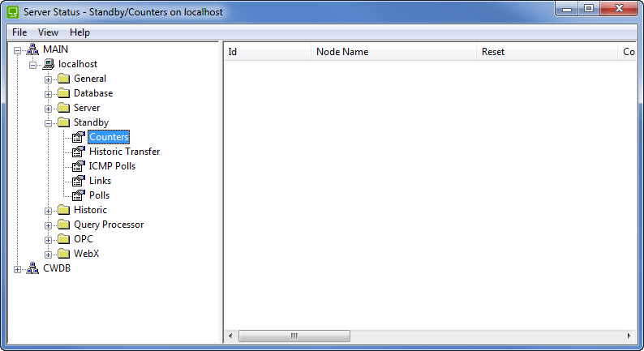Collapse the Standby folder node
644x351 pixels.
point(48,123)
